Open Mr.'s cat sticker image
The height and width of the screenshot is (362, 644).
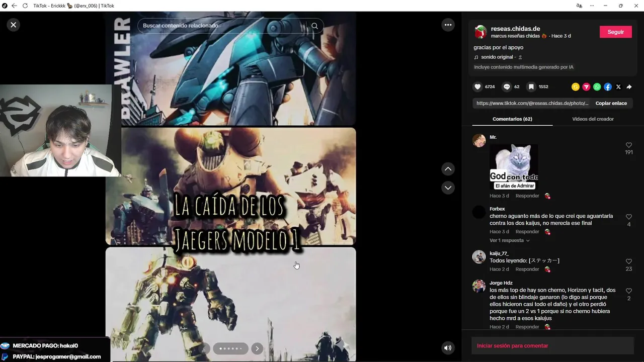click(x=514, y=166)
